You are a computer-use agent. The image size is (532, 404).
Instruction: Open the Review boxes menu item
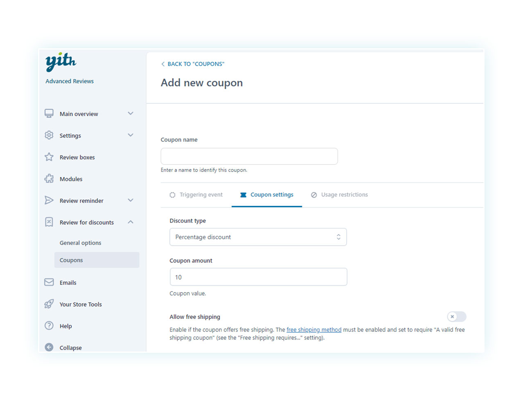coord(77,157)
